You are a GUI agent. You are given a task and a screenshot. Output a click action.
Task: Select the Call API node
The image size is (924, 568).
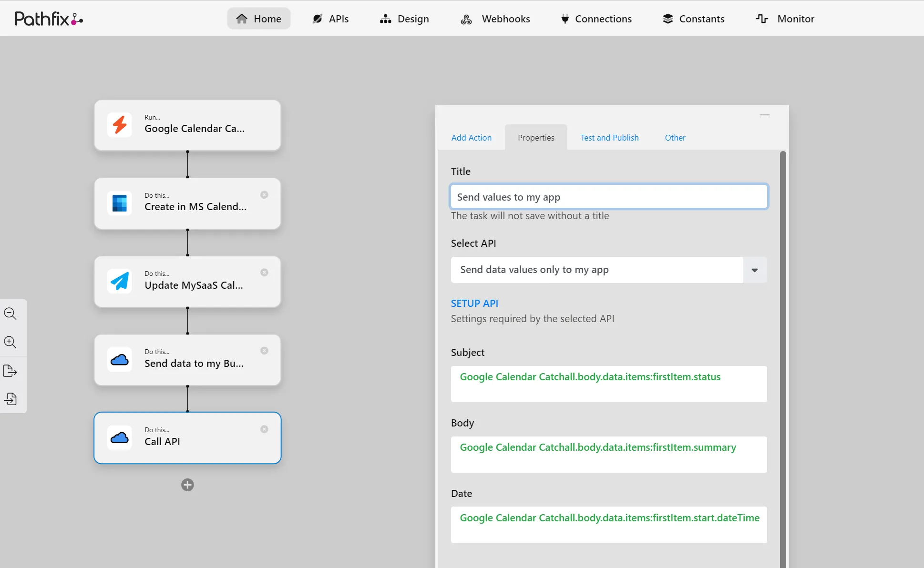187,438
